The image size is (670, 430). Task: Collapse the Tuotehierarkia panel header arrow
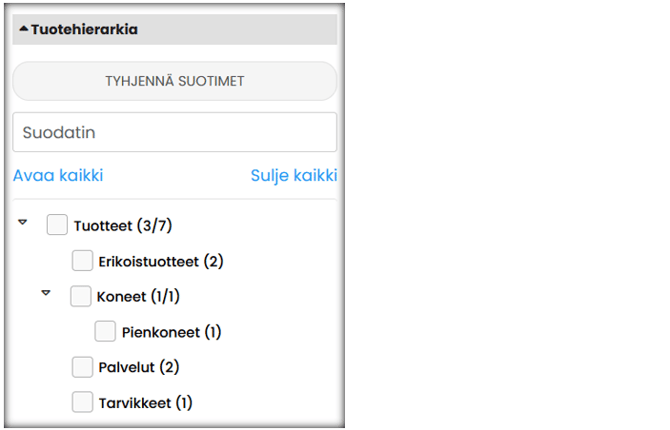tap(24, 30)
